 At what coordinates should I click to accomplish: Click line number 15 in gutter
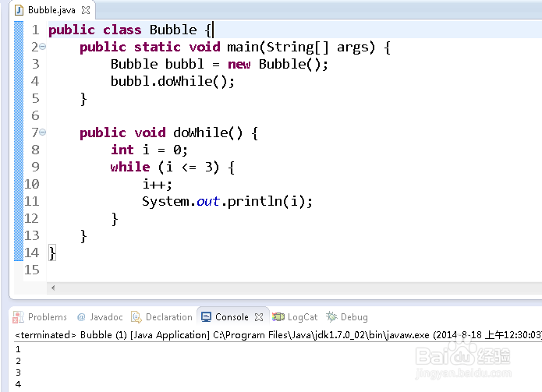pyautogui.click(x=31, y=270)
